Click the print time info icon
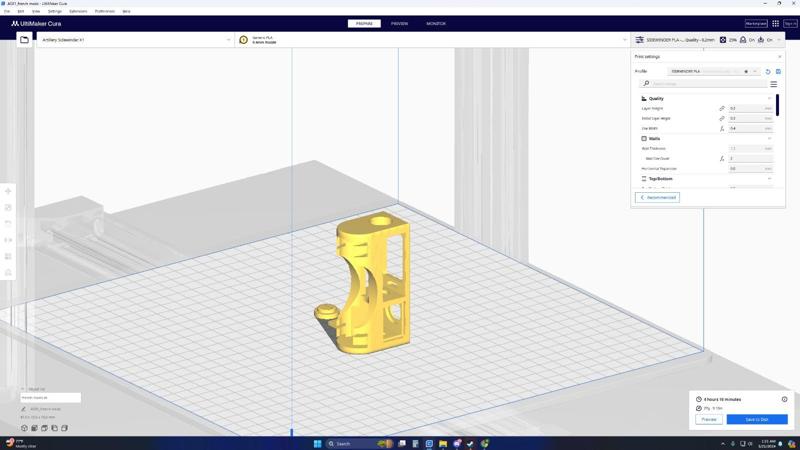 pos(784,399)
